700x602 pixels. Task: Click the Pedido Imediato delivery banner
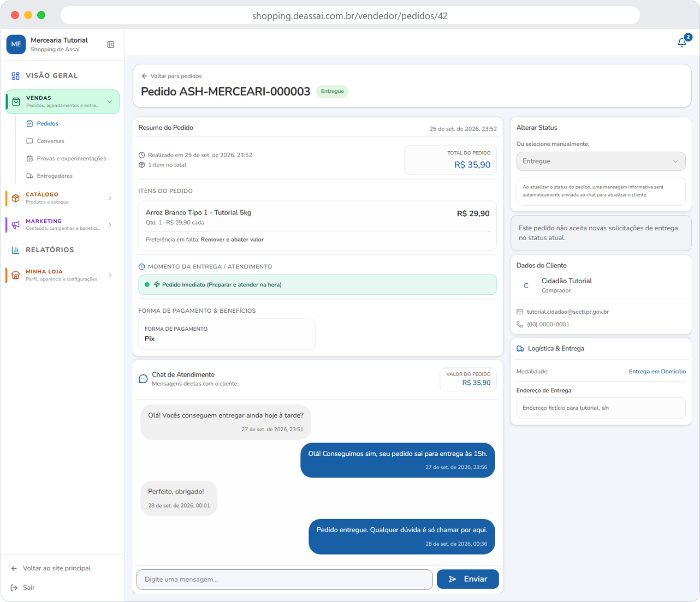(318, 285)
